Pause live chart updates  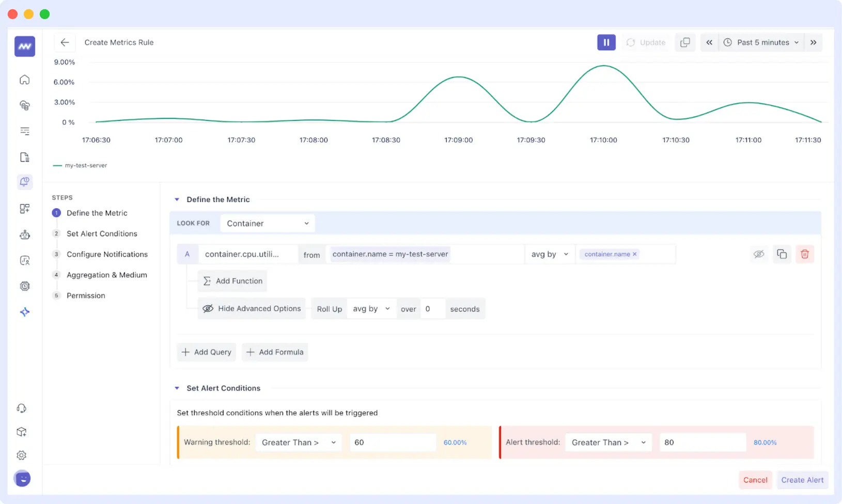pos(606,42)
